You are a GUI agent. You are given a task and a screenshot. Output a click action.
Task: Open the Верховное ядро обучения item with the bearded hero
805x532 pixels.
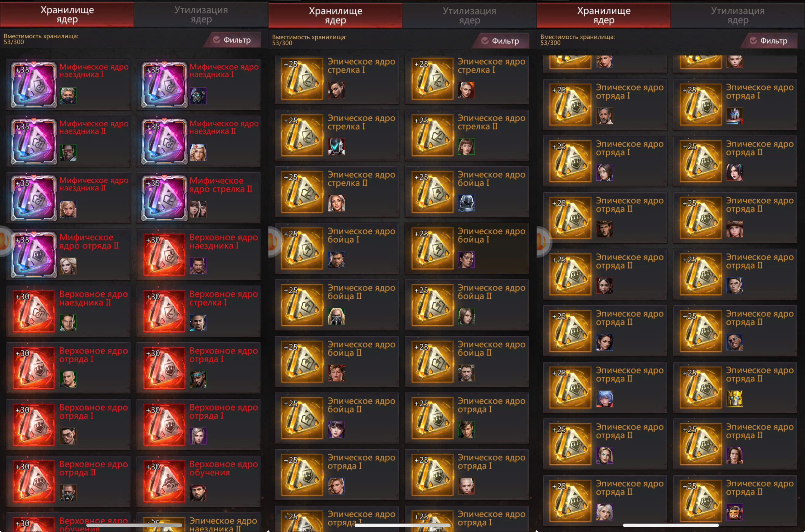198,481
